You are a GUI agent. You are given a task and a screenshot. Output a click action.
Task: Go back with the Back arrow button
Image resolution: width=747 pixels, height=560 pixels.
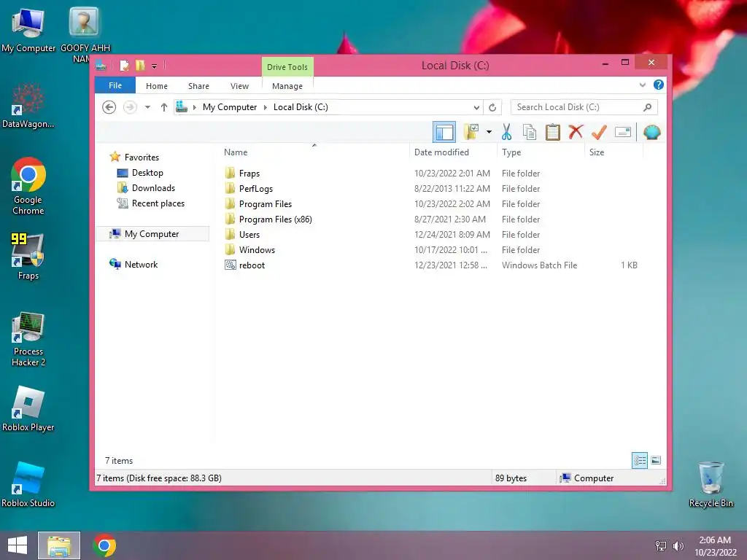click(x=109, y=107)
